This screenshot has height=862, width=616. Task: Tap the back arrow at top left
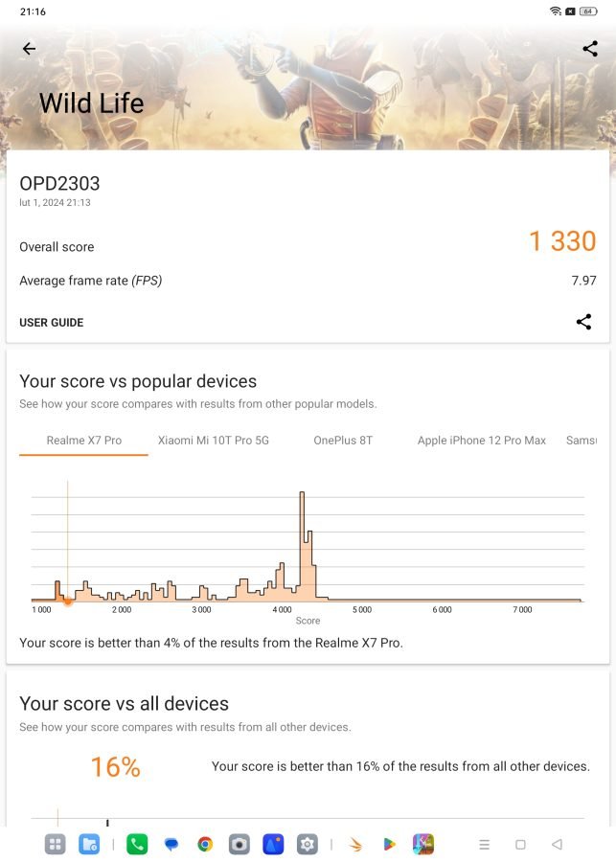pos(29,49)
